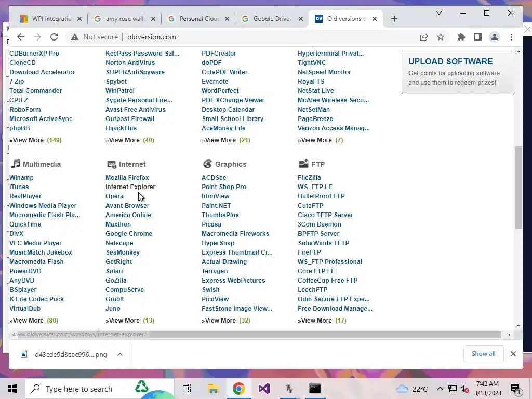This screenshot has width=532, height=399.
Task: Expand View More for Multimedia (80)
Action: (x=34, y=320)
